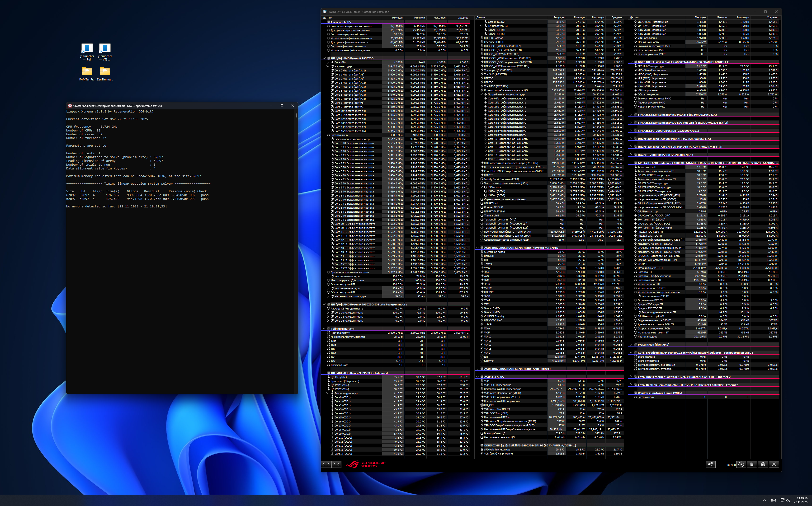
Task: Show hidden system tray icons chevron
Action: (765, 500)
